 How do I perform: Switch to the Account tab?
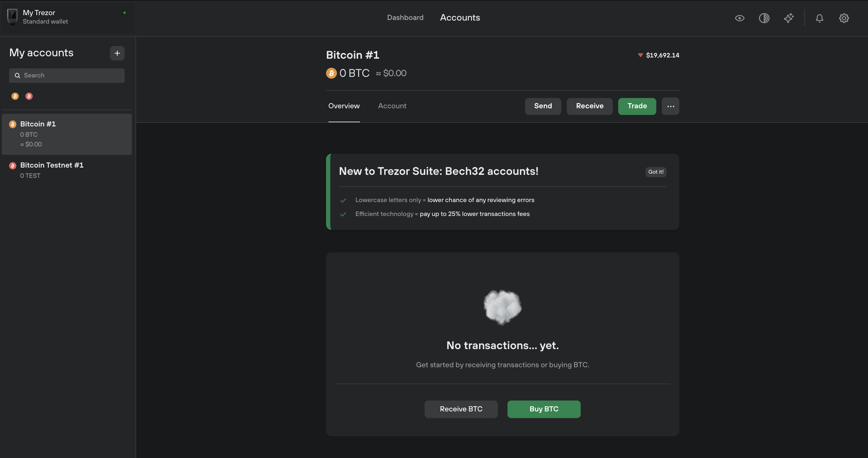tap(392, 106)
